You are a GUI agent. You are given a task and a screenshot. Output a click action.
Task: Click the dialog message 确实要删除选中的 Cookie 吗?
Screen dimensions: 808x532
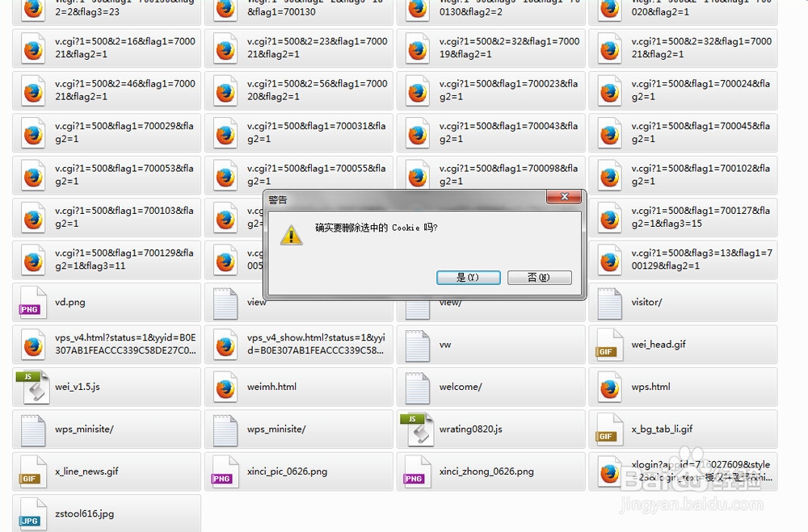[x=377, y=228]
